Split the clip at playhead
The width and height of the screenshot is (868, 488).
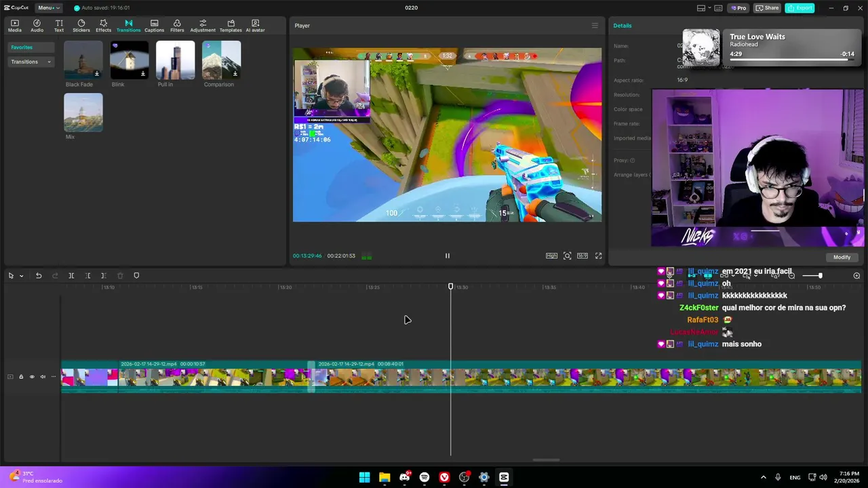point(71,275)
